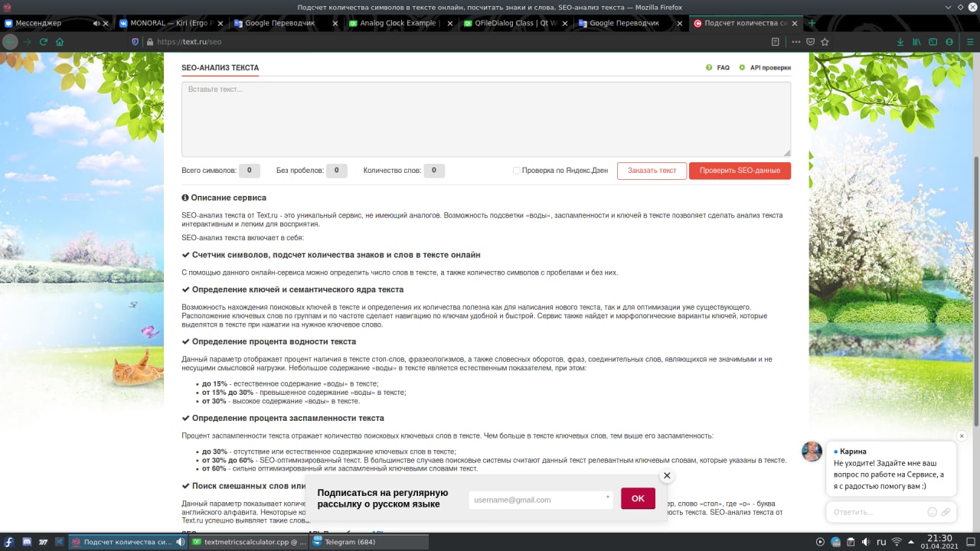980x551 pixels.
Task: Close the newsletter subscription popup
Action: pos(667,475)
